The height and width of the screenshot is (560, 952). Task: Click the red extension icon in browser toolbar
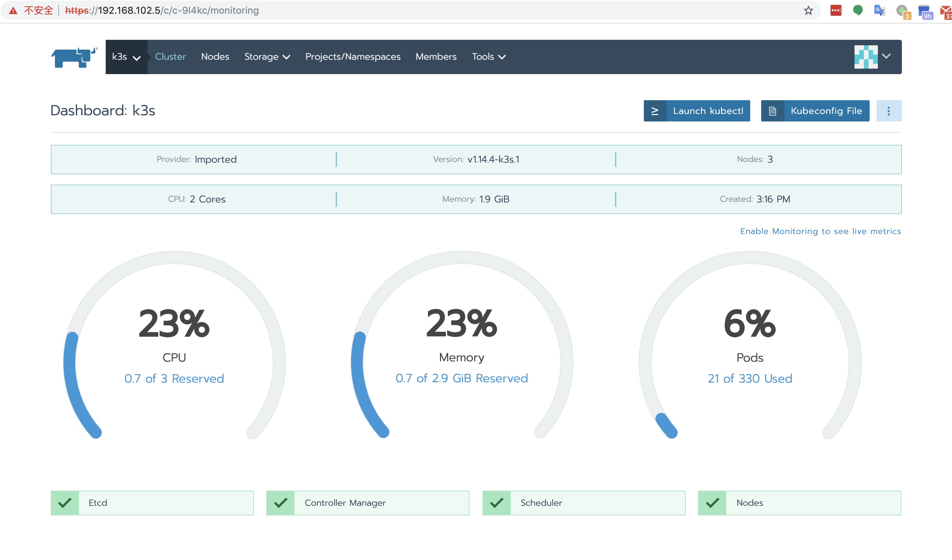(x=836, y=11)
